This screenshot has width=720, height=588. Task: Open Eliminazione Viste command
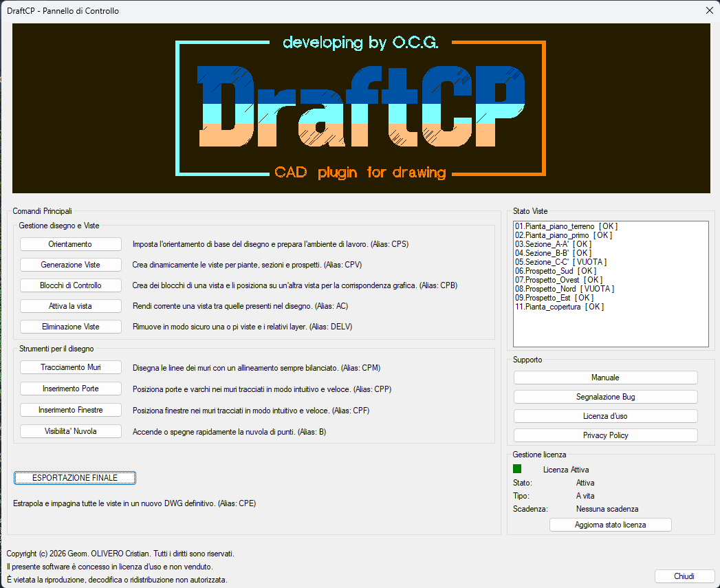pos(70,327)
